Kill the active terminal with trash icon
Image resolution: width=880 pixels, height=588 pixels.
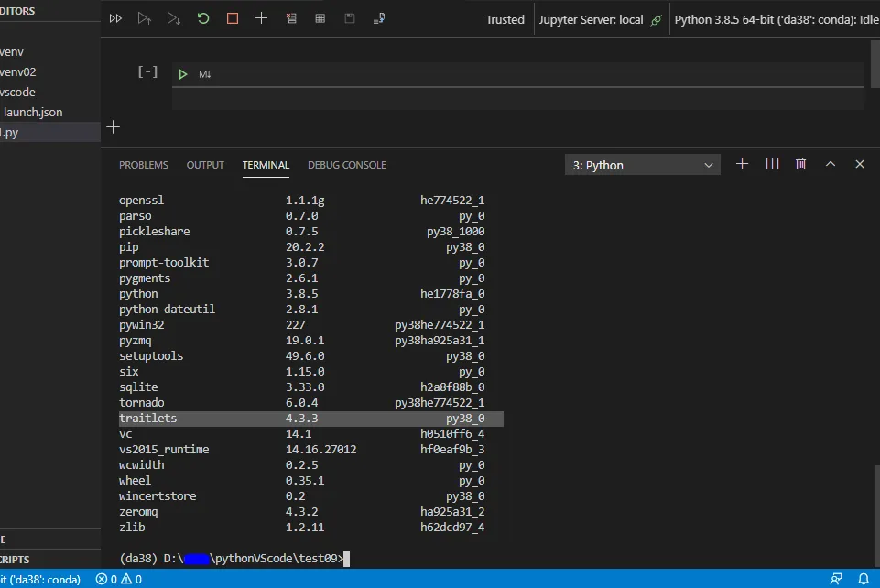(801, 164)
